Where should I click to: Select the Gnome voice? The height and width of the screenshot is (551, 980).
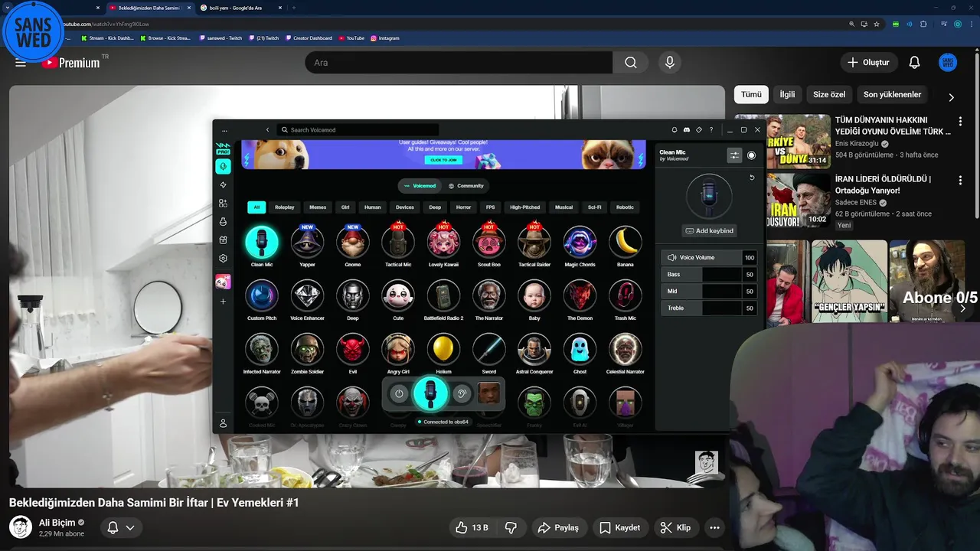353,243
